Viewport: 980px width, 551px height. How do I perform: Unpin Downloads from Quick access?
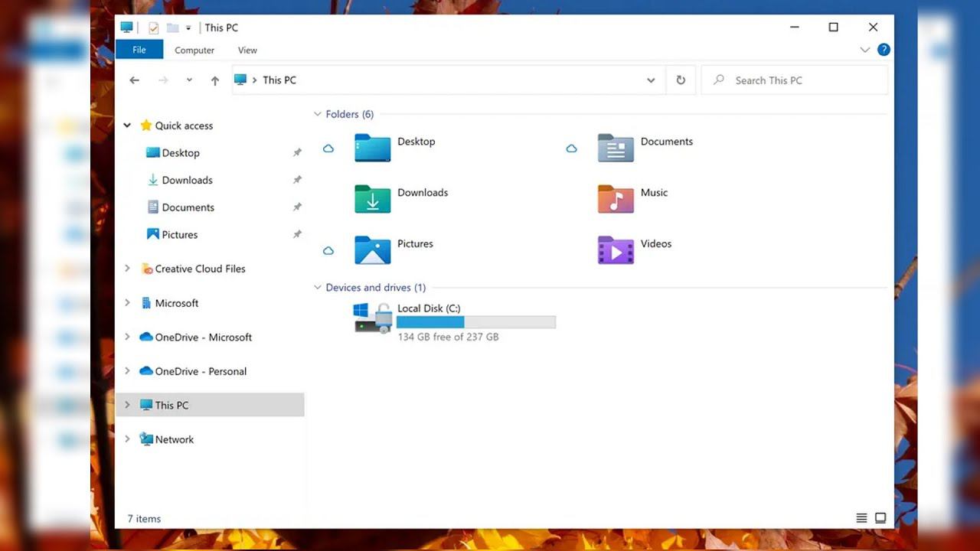297,180
